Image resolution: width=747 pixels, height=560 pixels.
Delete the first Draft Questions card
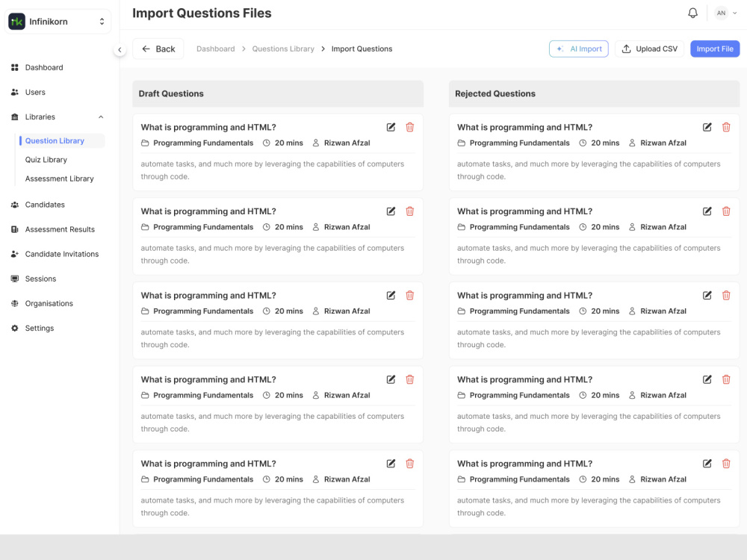point(409,127)
